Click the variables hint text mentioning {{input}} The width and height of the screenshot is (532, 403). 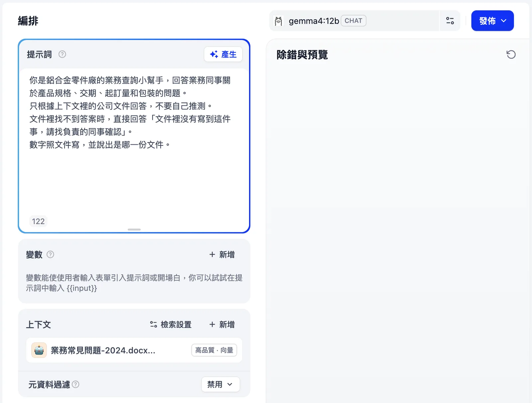click(x=134, y=283)
